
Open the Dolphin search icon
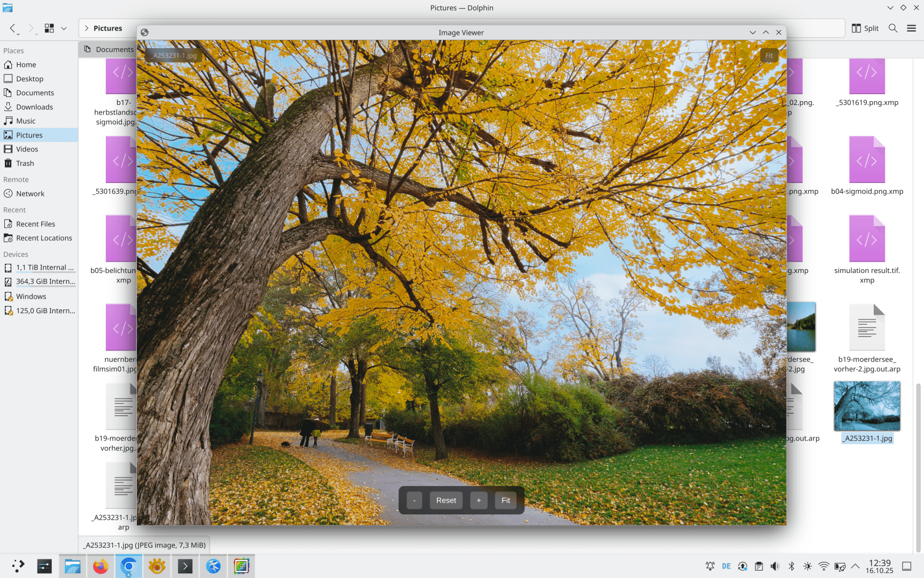pos(893,28)
